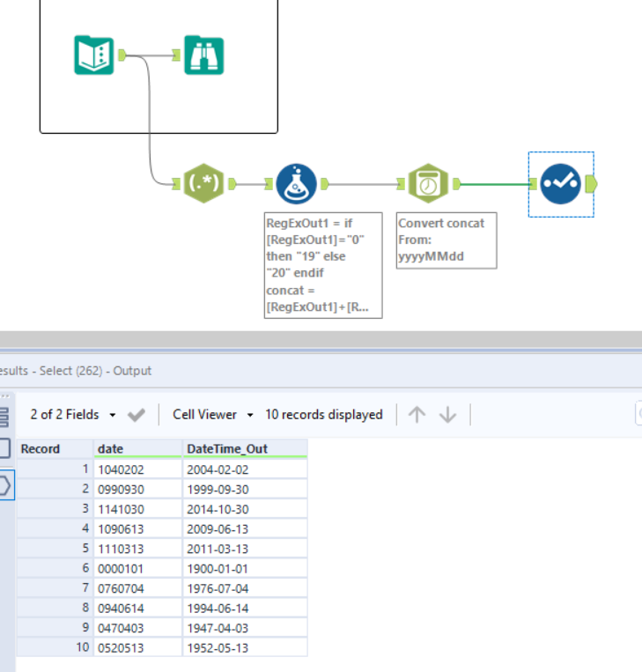
Task: Select cell 1900-01-01
Action: click(245, 569)
